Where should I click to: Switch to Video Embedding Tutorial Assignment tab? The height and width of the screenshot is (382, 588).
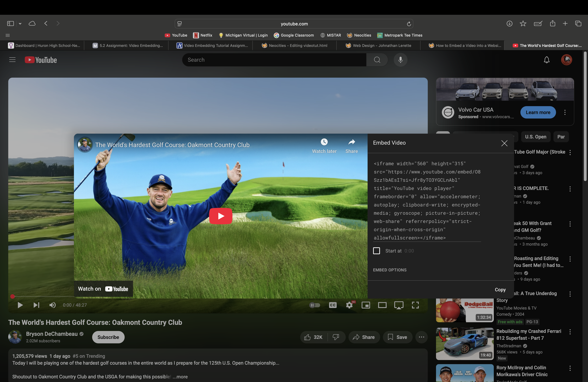tap(210, 45)
